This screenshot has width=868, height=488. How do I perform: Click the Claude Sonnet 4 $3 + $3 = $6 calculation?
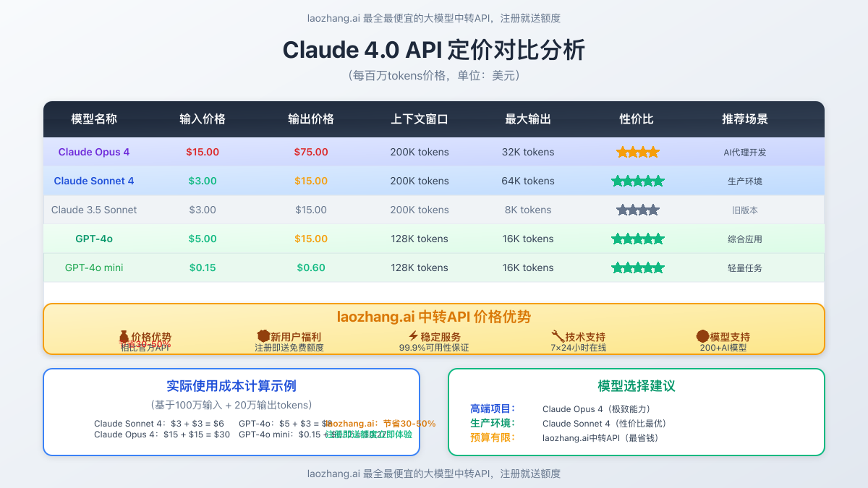(158, 424)
